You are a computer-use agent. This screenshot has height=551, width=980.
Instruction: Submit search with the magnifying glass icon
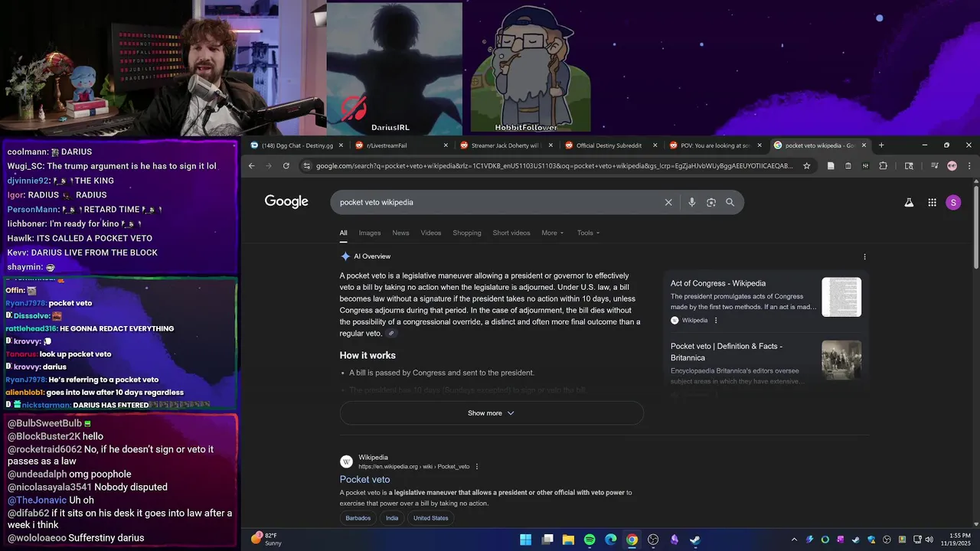730,202
